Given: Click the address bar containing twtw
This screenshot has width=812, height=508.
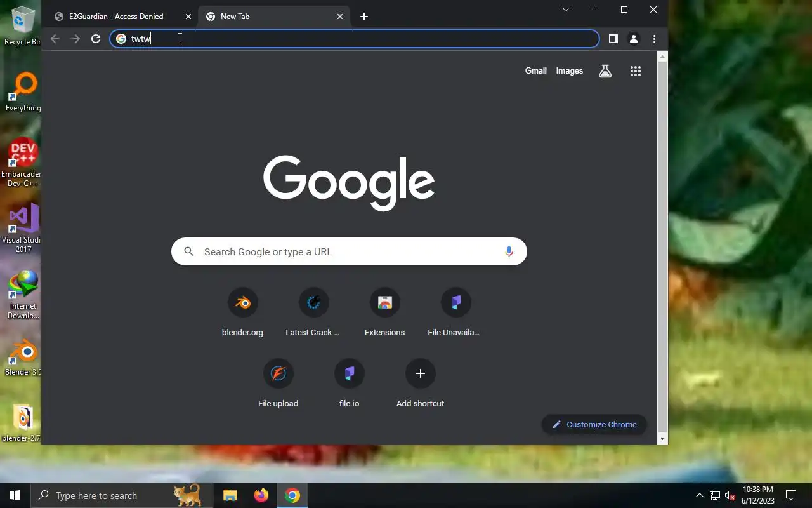Looking at the screenshot, I should pos(354,39).
